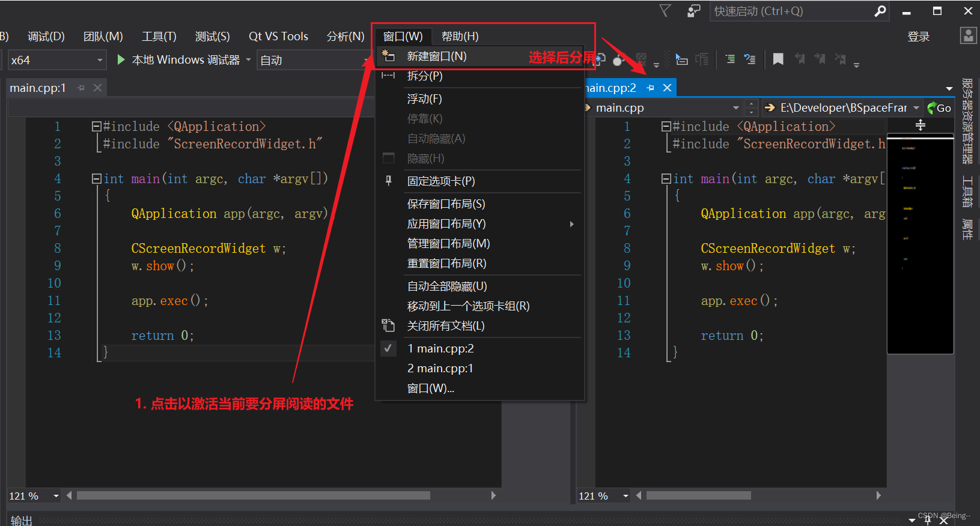The height and width of the screenshot is (526, 980).
Task: Click the pin icon in the 输出 panel
Action: click(x=928, y=520)
